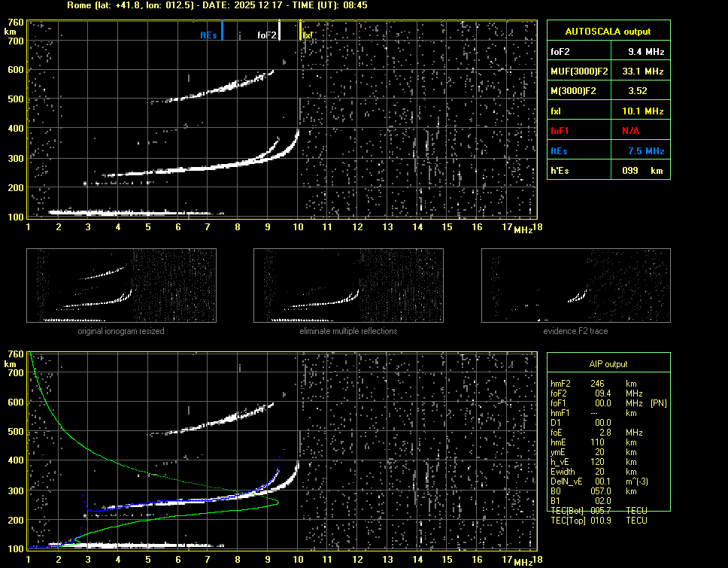The height and width of the screenshot is (568, 728).
Task: Click the yellow fxI marker bar
Action: coord(301,30)
